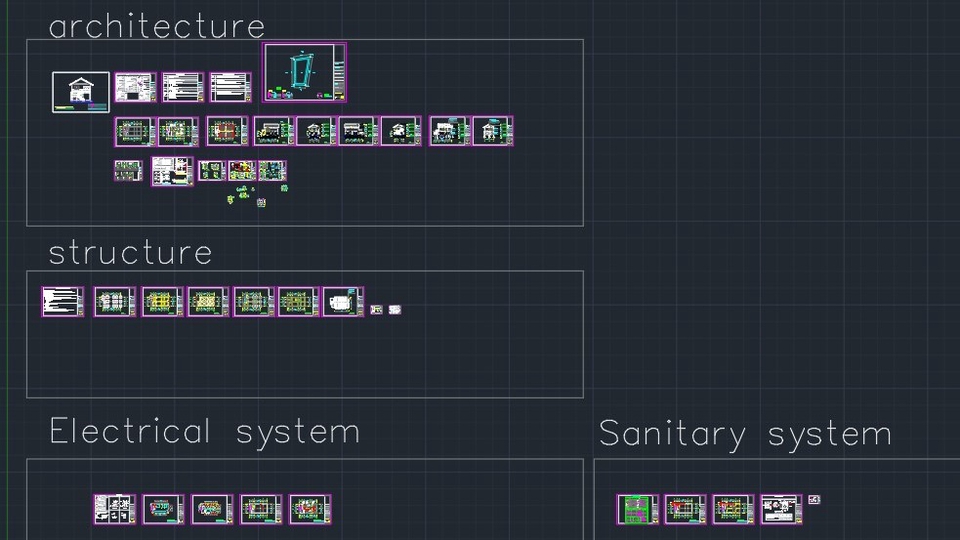Click small block right of Sanitary sheets

814,500
